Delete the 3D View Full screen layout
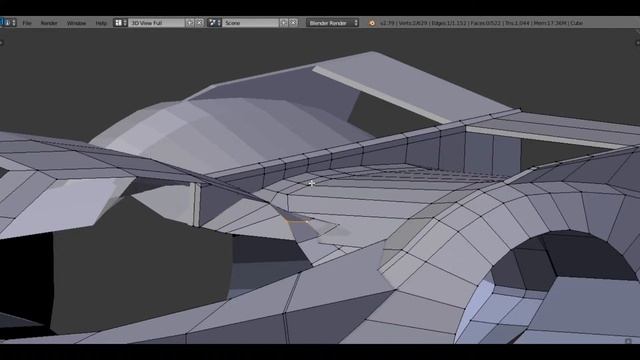Viewport: 640px width, 360px height. click(199, 23)
